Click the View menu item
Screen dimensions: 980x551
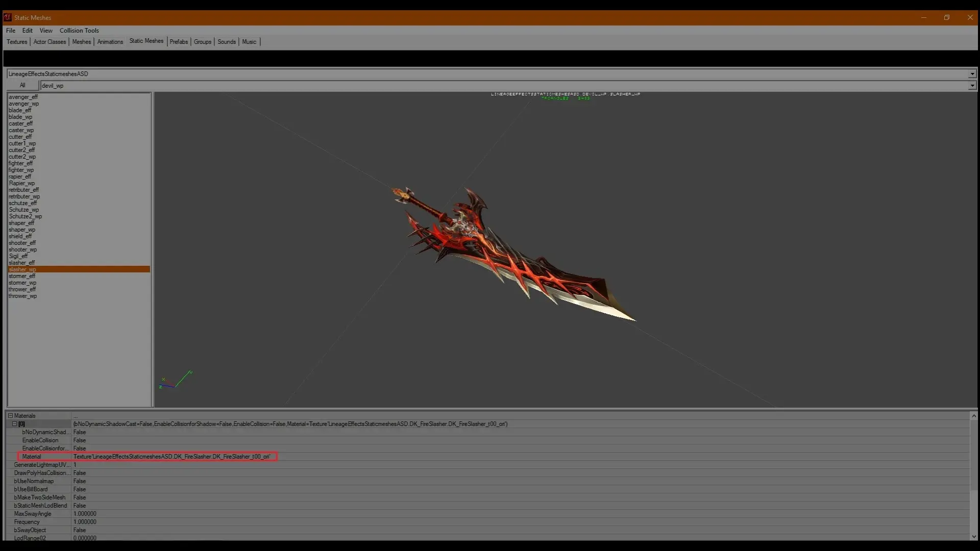[46, 30]
